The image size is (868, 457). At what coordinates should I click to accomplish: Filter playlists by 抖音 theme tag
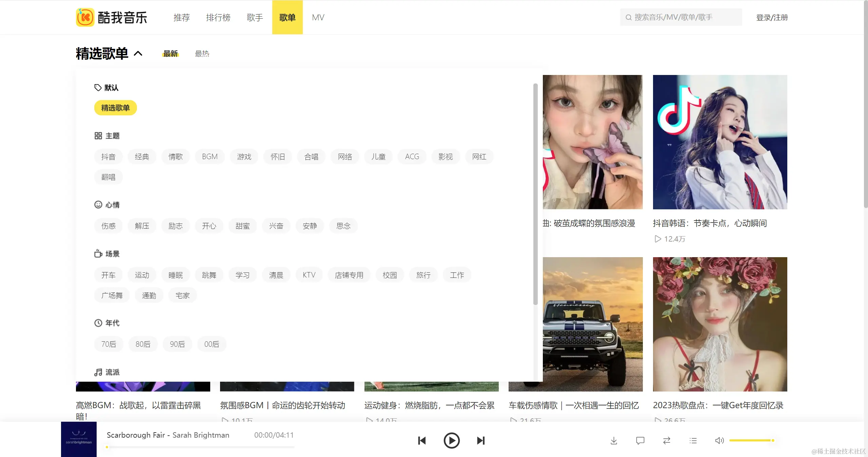(x=108, y=157)
